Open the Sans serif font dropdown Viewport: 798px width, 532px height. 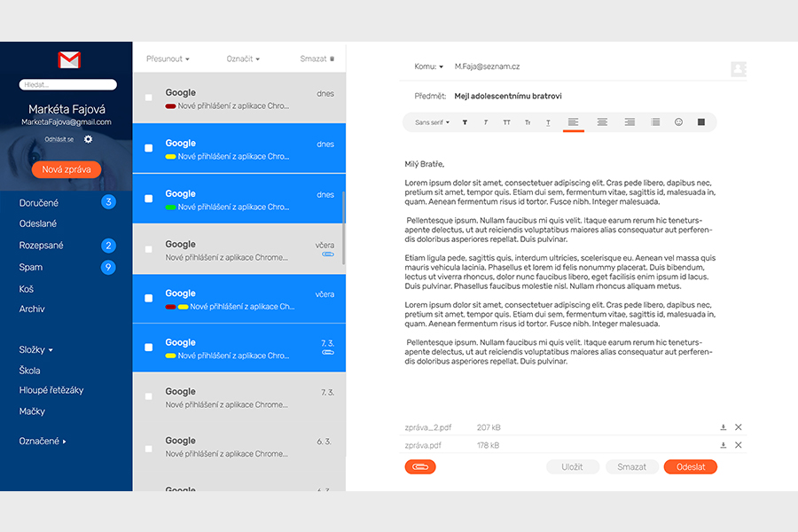[x=433, y=122]
